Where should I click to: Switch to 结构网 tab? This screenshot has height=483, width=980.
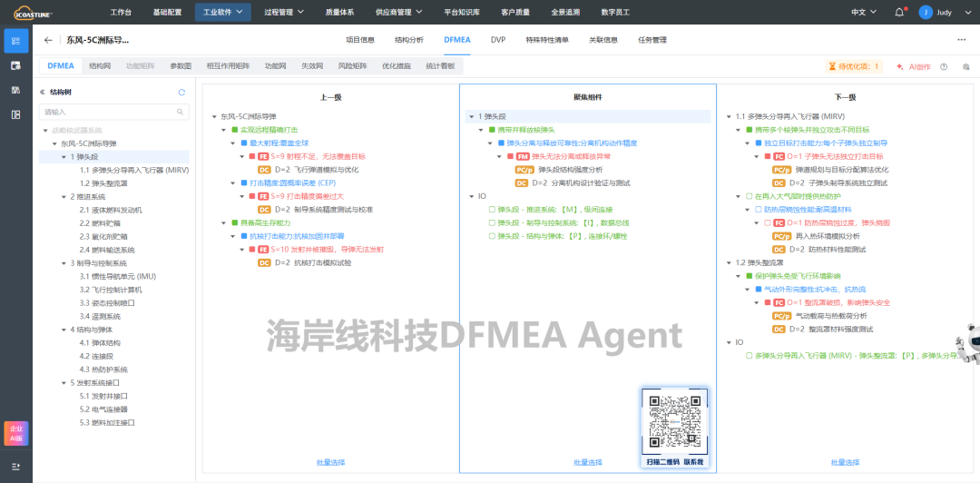click(x=100, y=65)
